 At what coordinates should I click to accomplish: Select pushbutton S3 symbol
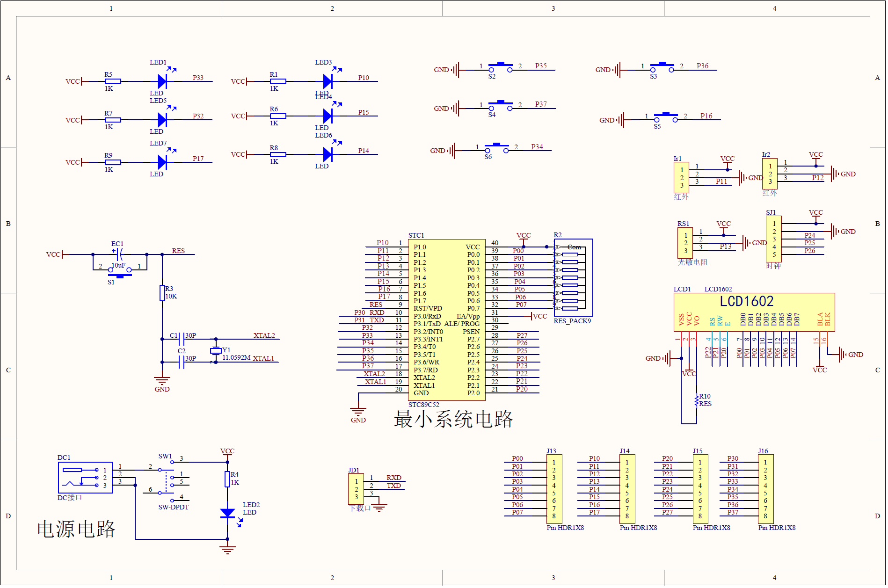(x=662, y=67)
